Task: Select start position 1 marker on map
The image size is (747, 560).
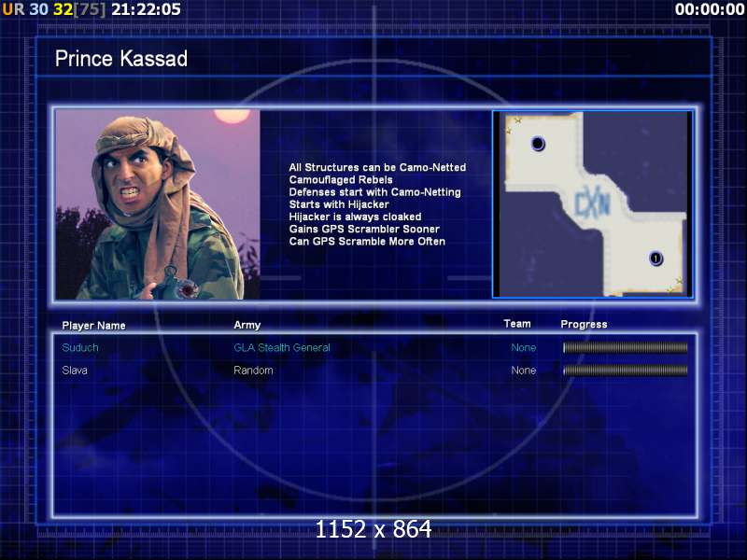Action: 656,259
